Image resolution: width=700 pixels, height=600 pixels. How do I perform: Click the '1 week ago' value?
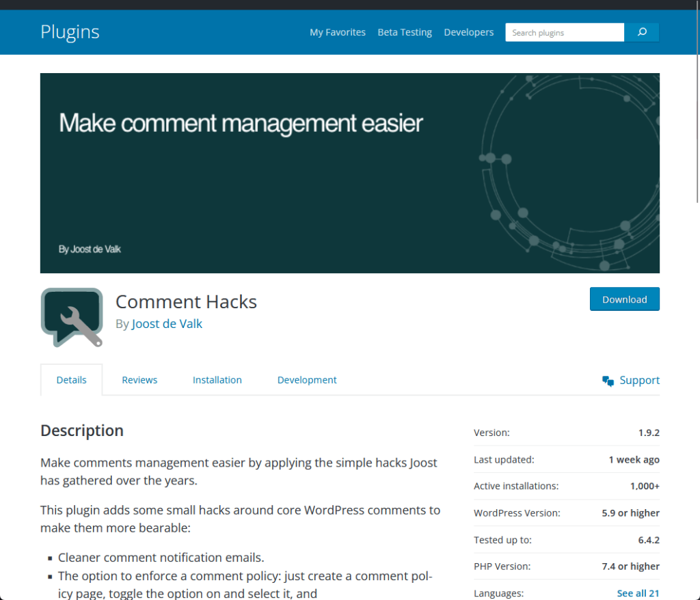coord(634,459)
